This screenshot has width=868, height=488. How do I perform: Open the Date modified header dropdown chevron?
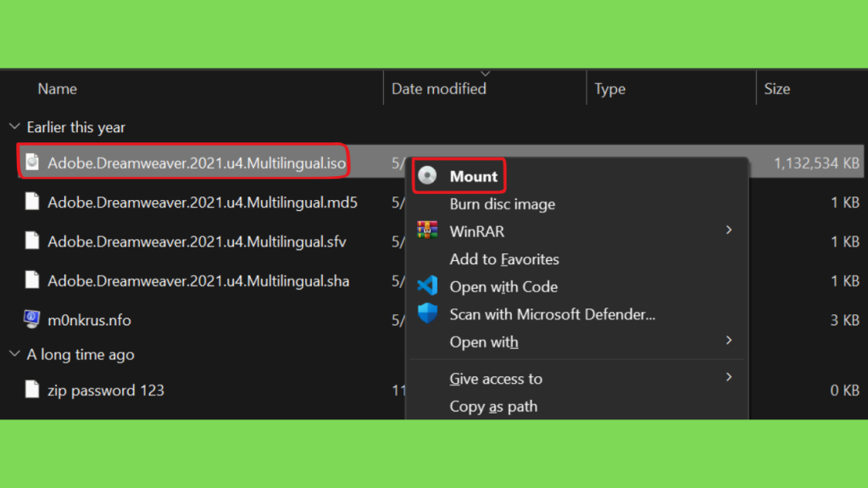point(485,74)
